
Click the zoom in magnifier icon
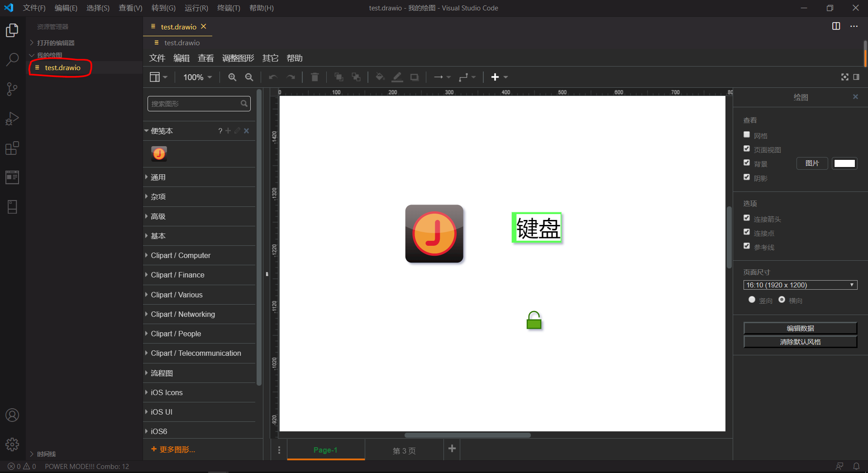232,77
